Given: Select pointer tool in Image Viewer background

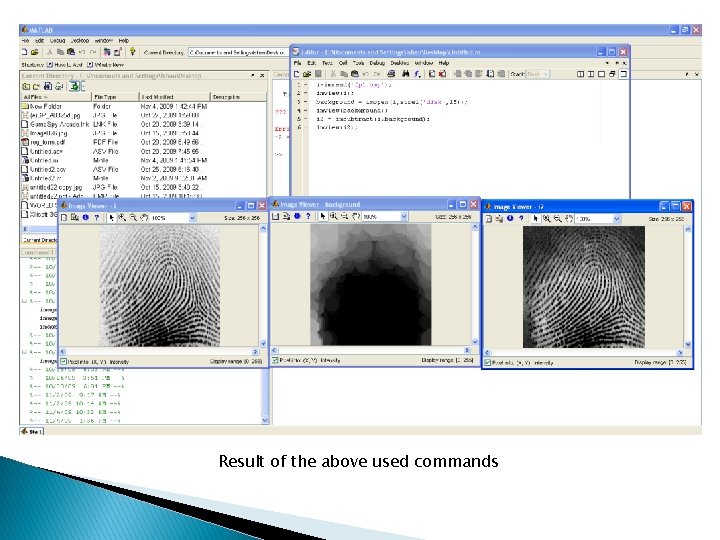Looking at the screenshot, I should pos(323,216).
